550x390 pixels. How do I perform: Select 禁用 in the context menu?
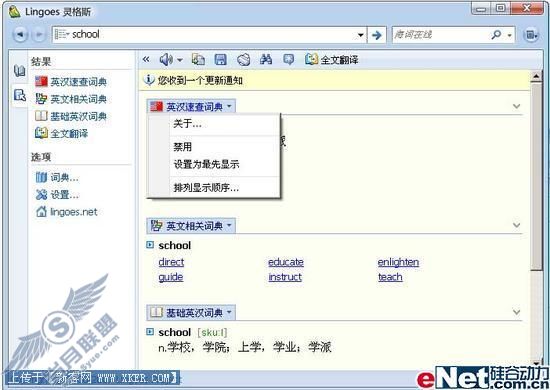coord(182,147)
